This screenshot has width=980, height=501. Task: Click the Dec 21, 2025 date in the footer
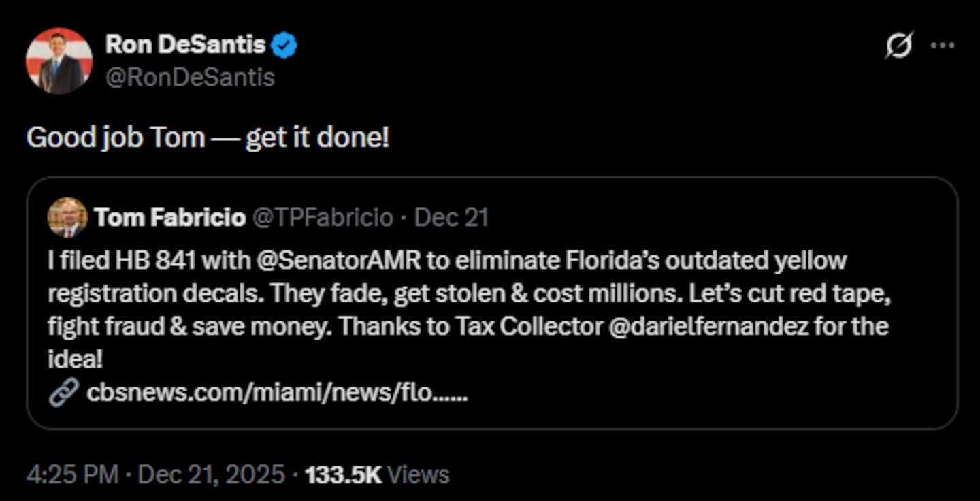click(x=211, y=474)
